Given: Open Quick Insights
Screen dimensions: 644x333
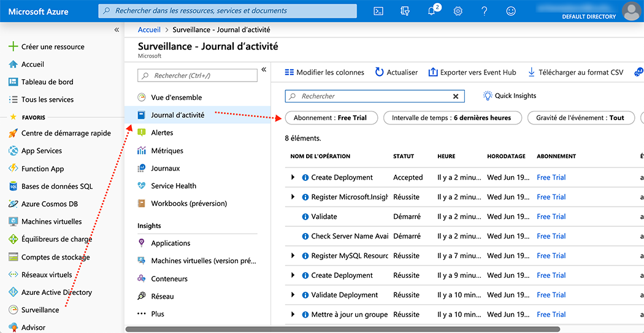Looking at the screenshot, I should (510, 96).
